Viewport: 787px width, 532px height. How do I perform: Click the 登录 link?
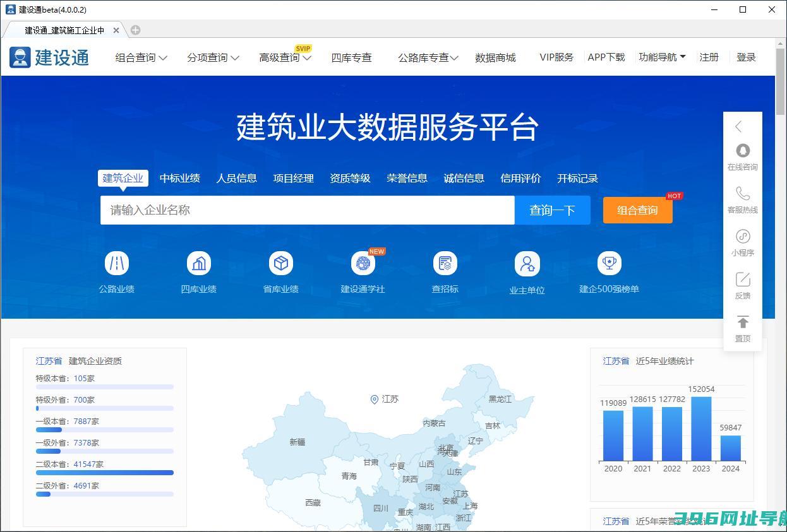pyautogui.click(x=746, y=57)
